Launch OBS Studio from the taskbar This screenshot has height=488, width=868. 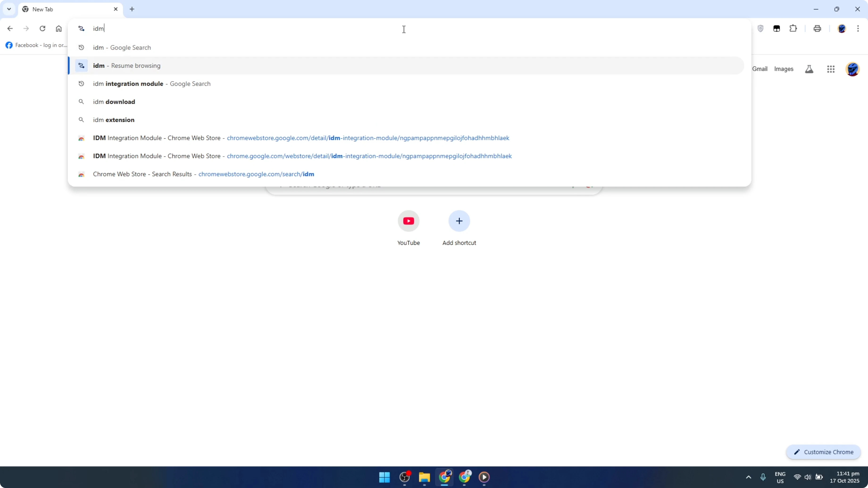(x=404, y=477)
